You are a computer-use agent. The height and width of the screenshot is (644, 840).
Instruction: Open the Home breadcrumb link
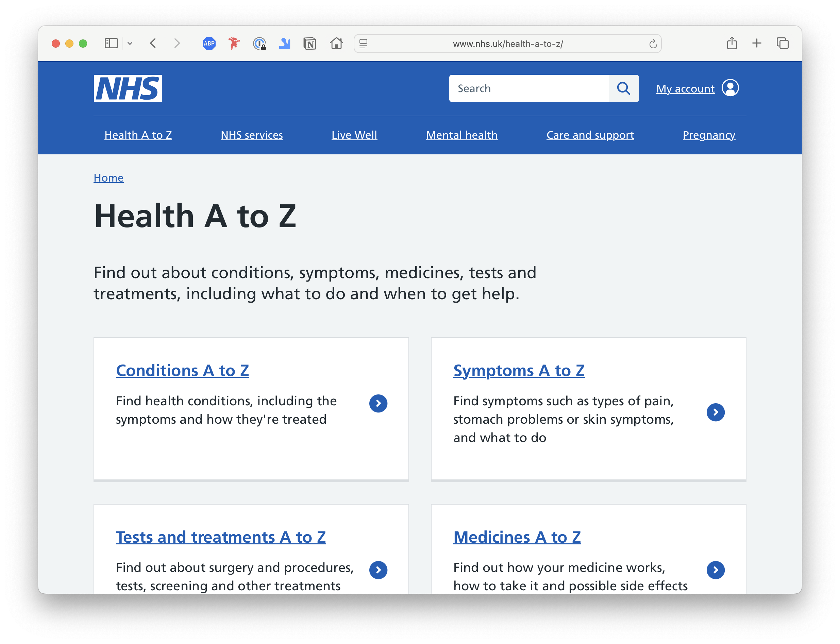point(108,177)
